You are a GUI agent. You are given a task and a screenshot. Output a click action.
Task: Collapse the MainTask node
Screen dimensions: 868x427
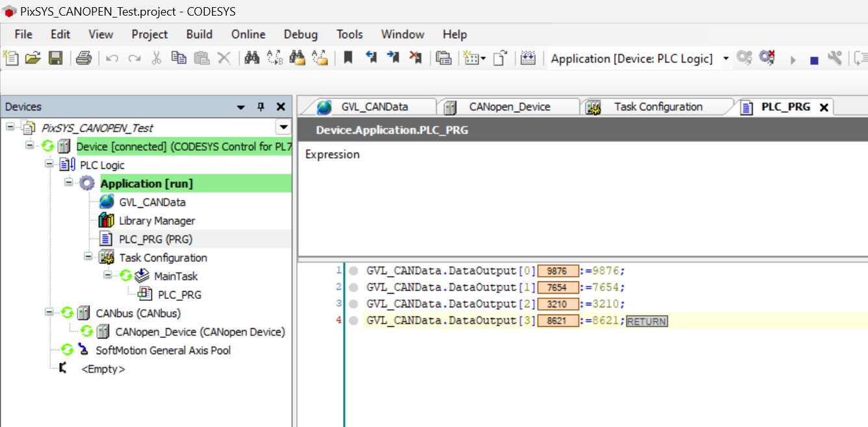tap(108, 275)
